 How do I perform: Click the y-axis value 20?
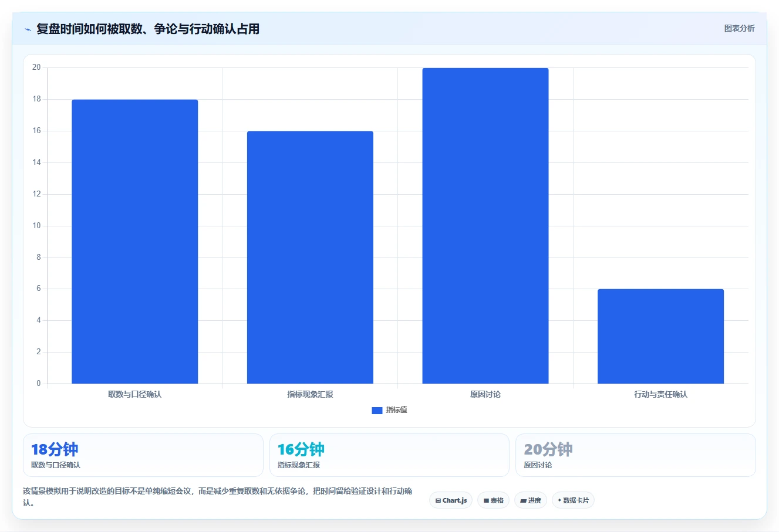click(36, 67)
